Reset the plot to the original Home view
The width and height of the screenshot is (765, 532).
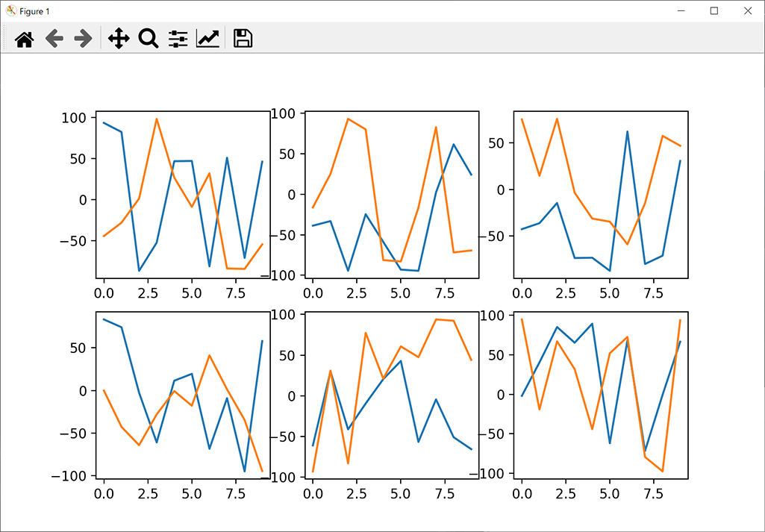click(25, 39)
